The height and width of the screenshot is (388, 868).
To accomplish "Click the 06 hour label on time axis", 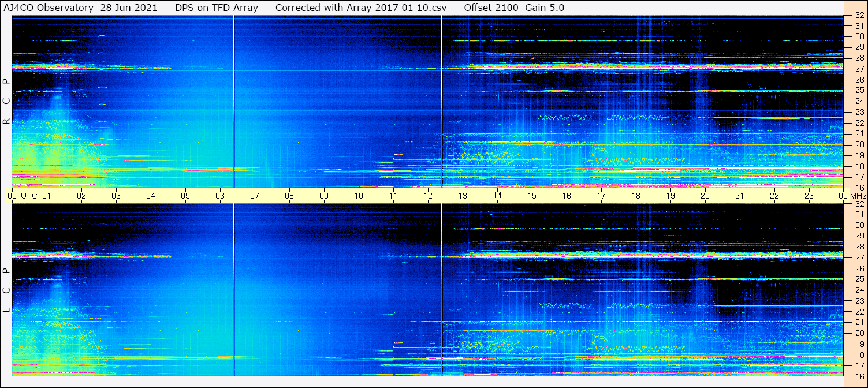I will point(219,196).
